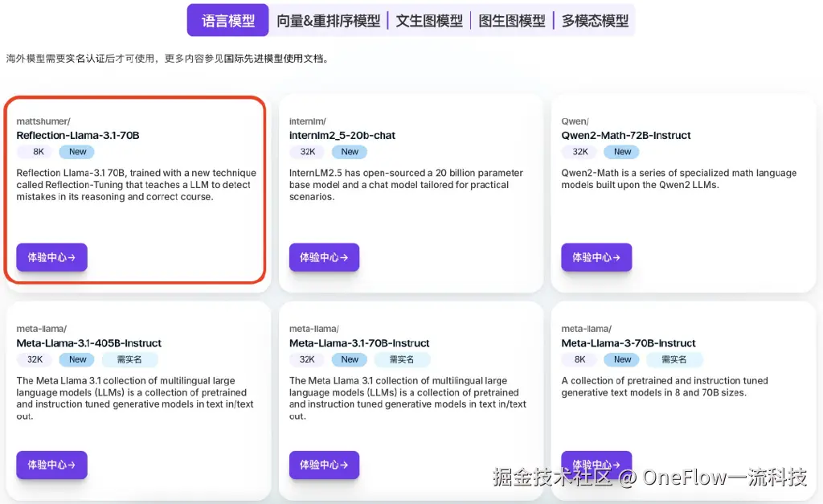Click the Qwen2-Math description paragraph

tap(678, 179)
